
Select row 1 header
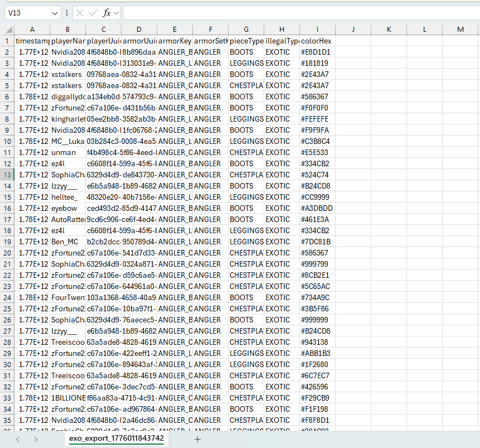point(7,41)
